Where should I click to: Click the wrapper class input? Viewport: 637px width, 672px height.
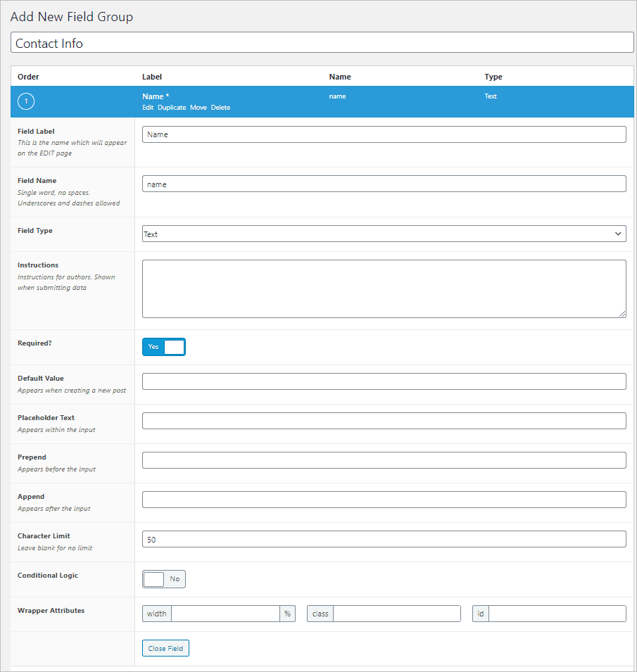point(396,614)
